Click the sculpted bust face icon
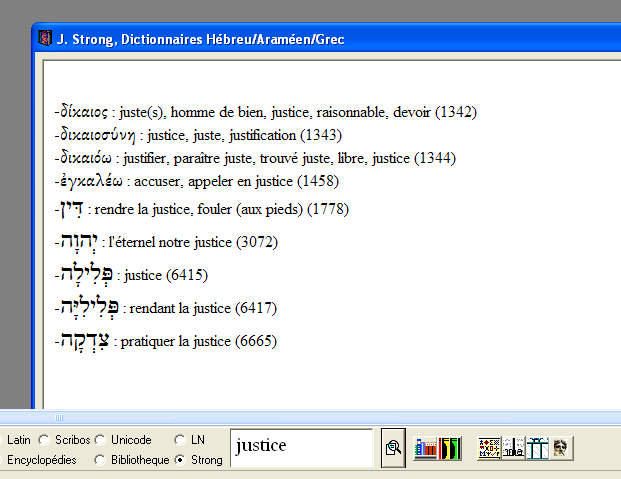This screenshot has height=479, width=621. [562, 448]
